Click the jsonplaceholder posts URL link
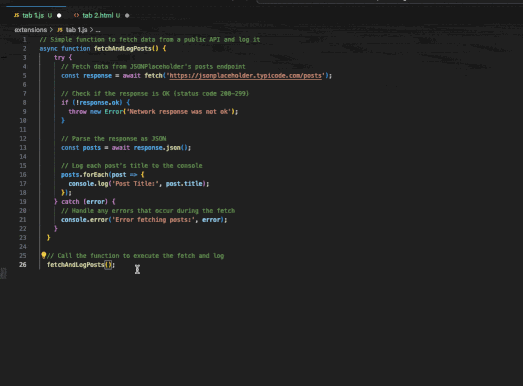This screenshot has width=523, height=386. point(245,76)
